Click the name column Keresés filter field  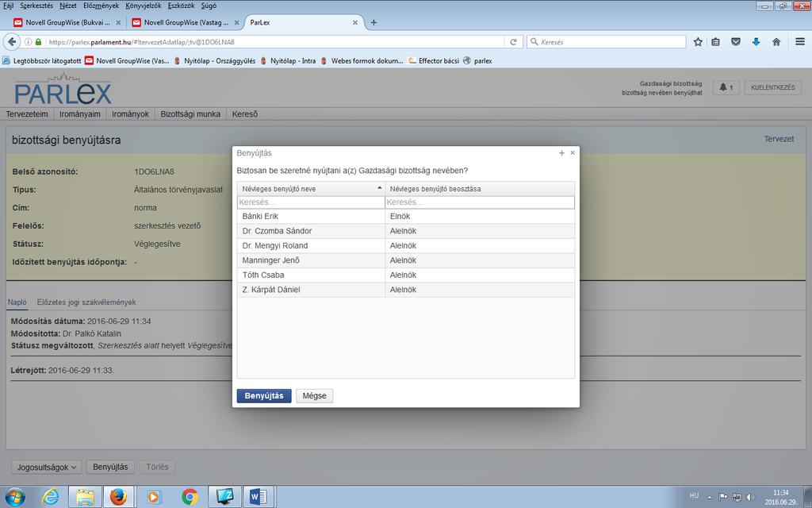coord(311,202)
